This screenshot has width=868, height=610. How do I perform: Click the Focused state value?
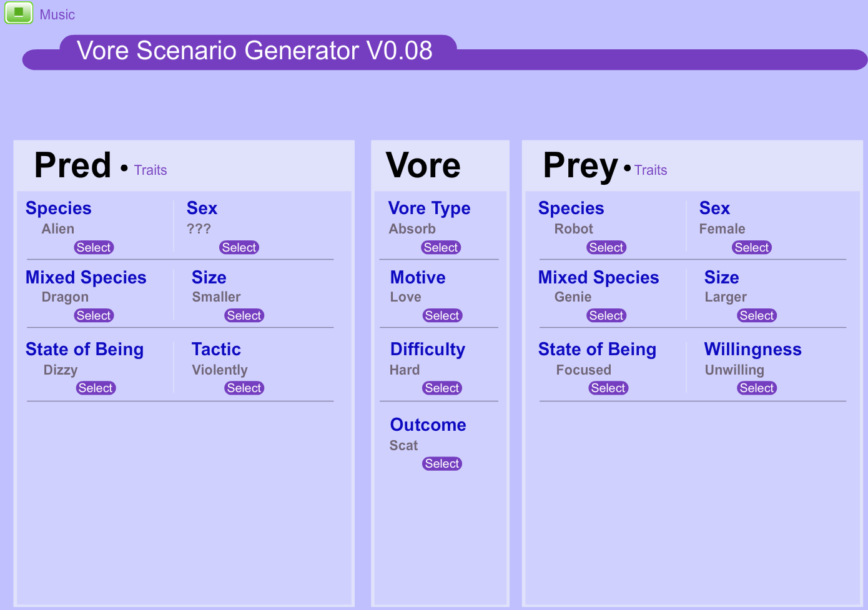[x=584, y=370]
